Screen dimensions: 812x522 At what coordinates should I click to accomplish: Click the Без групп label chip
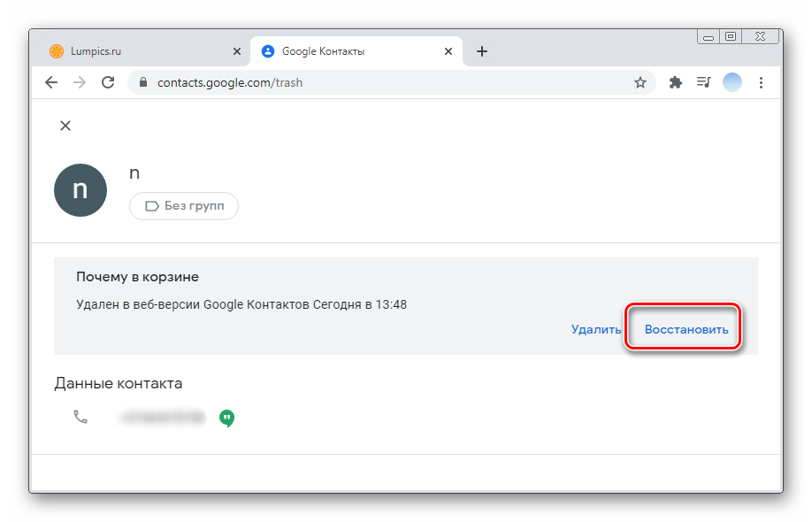(x=184, y=206)
